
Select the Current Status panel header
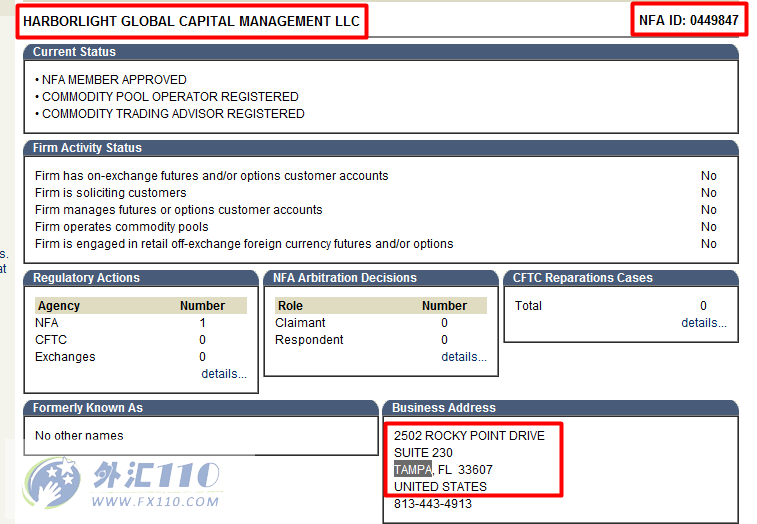coord(74,52)
